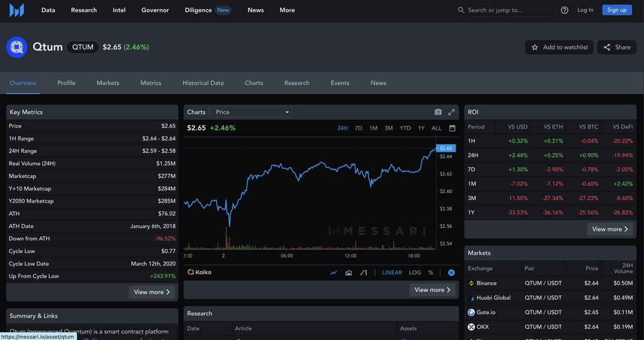Switch chart scale to LOG
The image size is (644, 340).
tap(415, 272)
